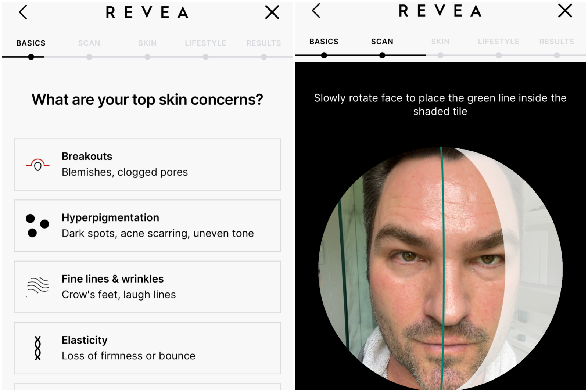
Task: Go to RESULTS tab on left screen
Action: coord(263,43)
